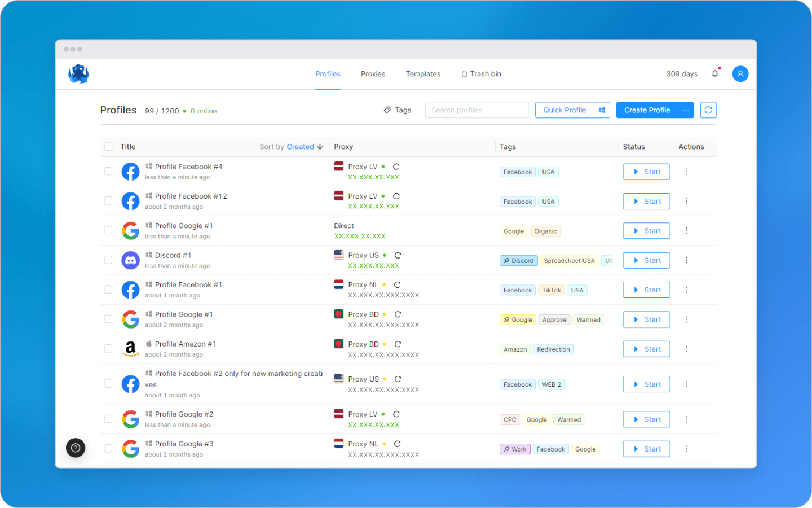Start the Profile Google #2 profile
Image resolution: width=812 pixels, height=508 pixels.
click(x=646, y=419)
